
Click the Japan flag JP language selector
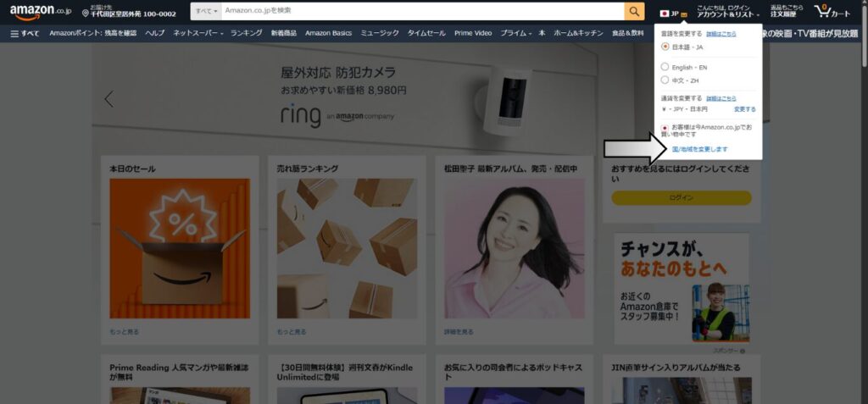tap(674, 14)
